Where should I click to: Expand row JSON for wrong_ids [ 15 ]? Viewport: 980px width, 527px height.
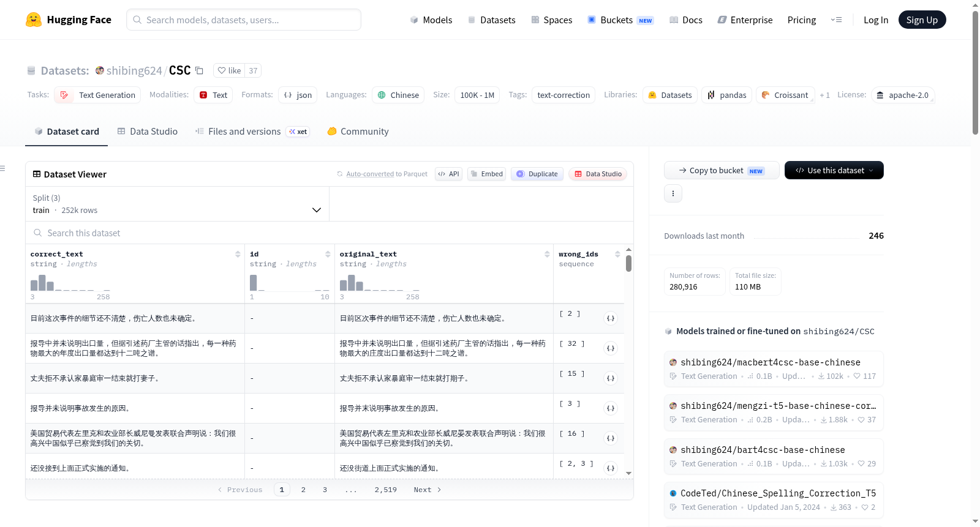coord(611,378)
